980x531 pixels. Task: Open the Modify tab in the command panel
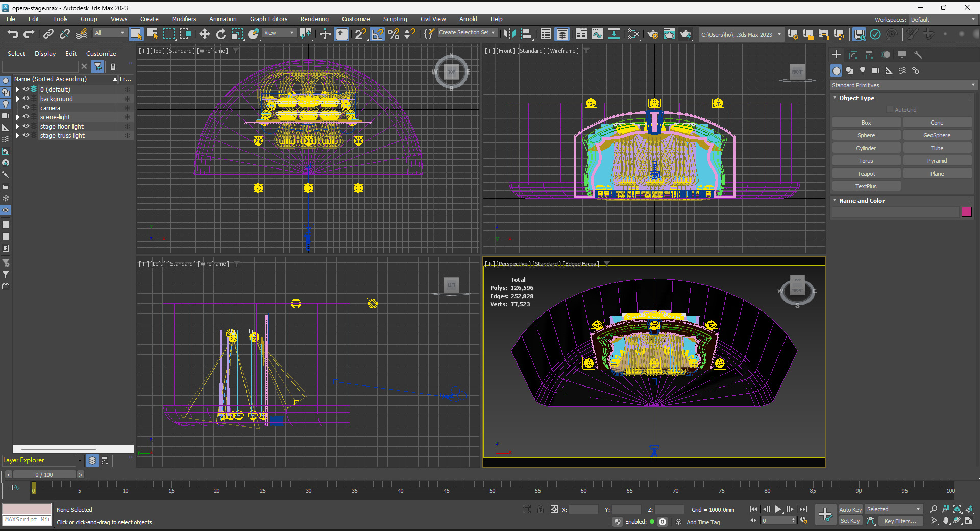point(852,55)
